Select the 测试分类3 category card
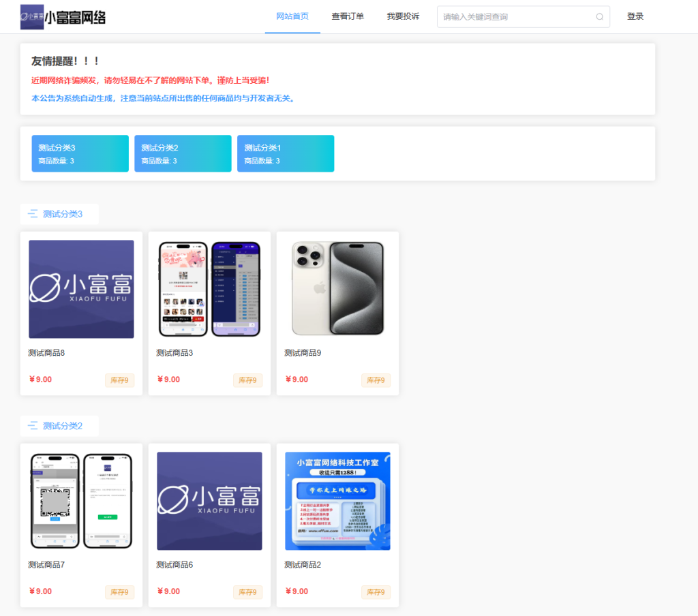 click(80, 153)
